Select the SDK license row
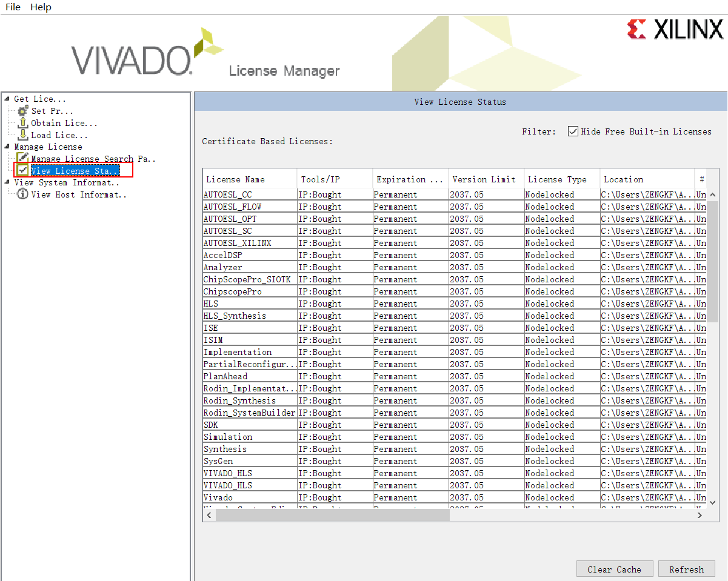 (x=455, y=425)
